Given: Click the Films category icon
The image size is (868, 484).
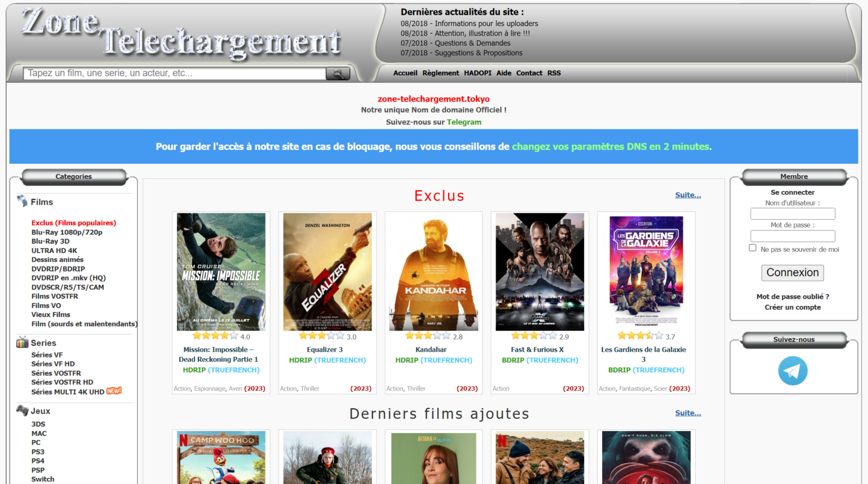Looking at the screenshot, I should pos(22,201).
